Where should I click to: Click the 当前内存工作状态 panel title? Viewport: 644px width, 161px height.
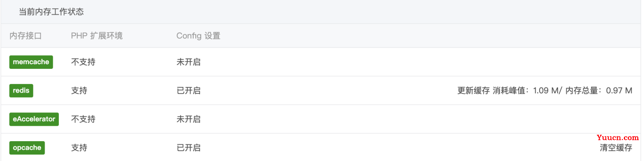click(51, 12)
